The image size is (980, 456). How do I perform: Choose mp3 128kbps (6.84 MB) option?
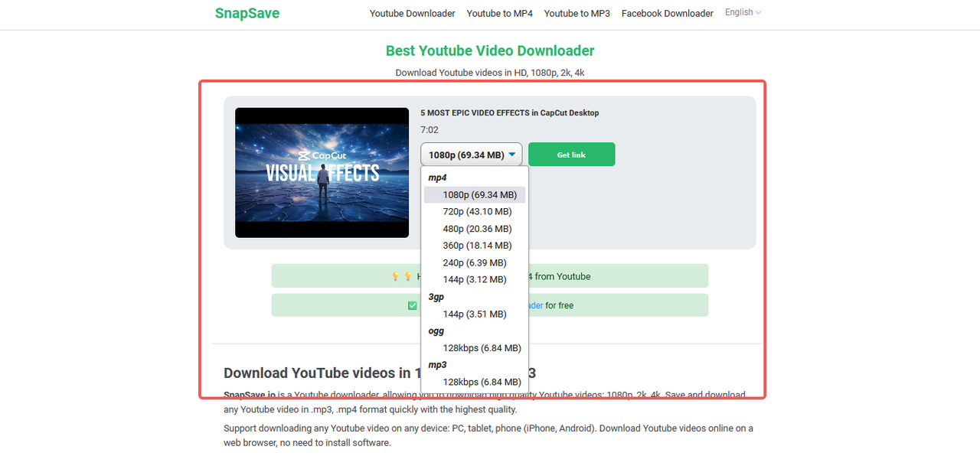[475, 382]
